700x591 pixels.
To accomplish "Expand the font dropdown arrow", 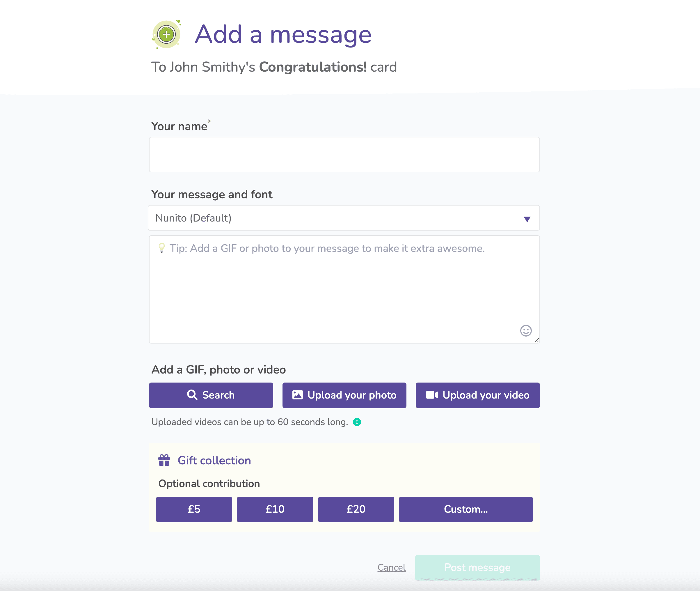I will pos(527,219).
